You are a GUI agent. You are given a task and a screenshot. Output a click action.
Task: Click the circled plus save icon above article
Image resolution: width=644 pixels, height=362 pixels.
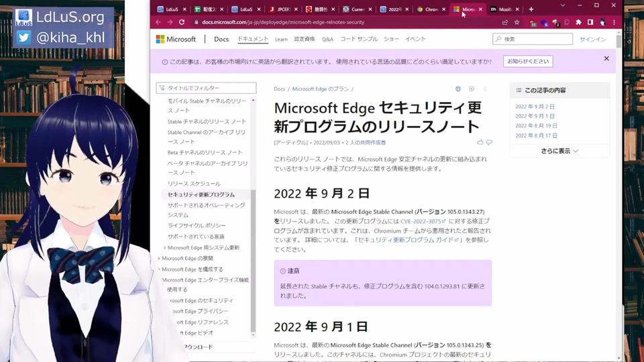472,88
